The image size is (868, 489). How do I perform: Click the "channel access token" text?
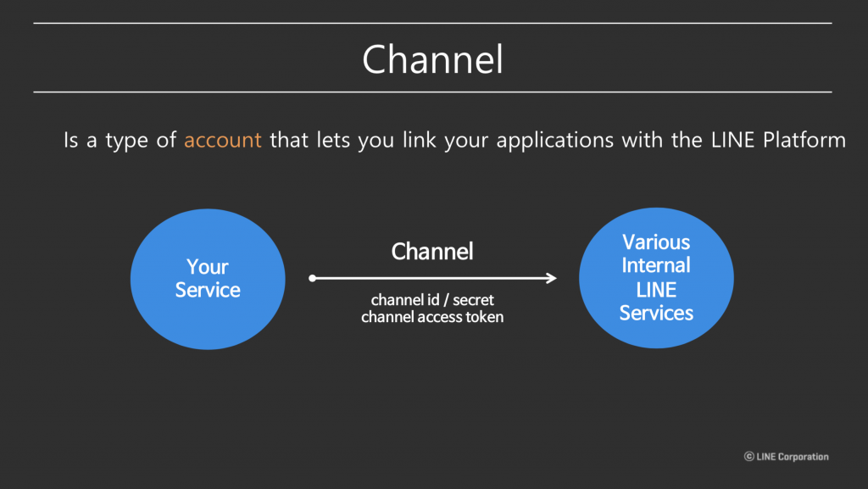point(432,317)
